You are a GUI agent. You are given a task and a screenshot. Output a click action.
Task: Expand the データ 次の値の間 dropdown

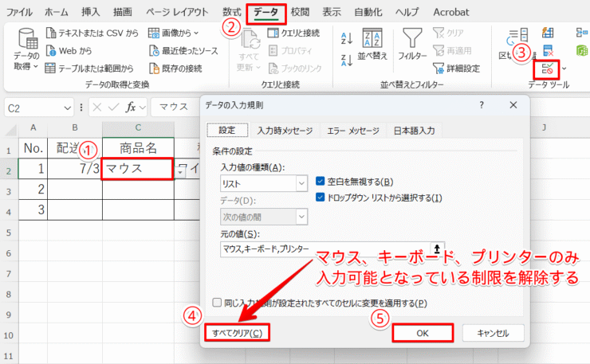coord(301,217)
